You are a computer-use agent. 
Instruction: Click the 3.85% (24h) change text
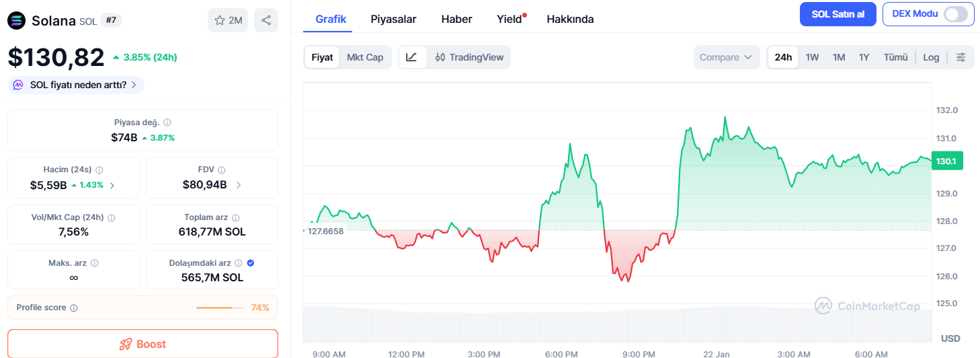150,57
